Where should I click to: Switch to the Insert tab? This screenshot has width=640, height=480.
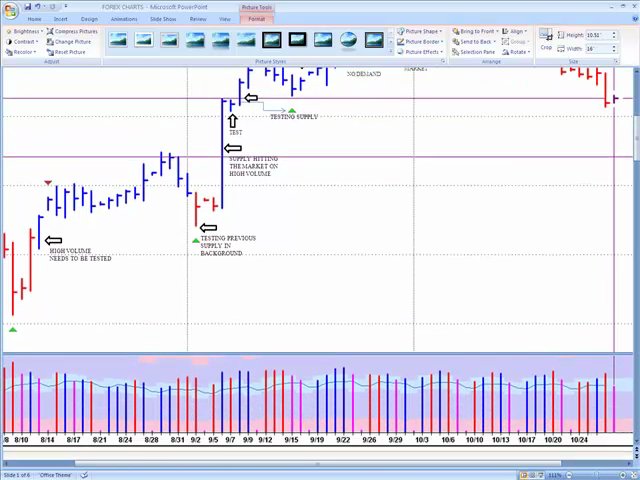tap(60, 19)
